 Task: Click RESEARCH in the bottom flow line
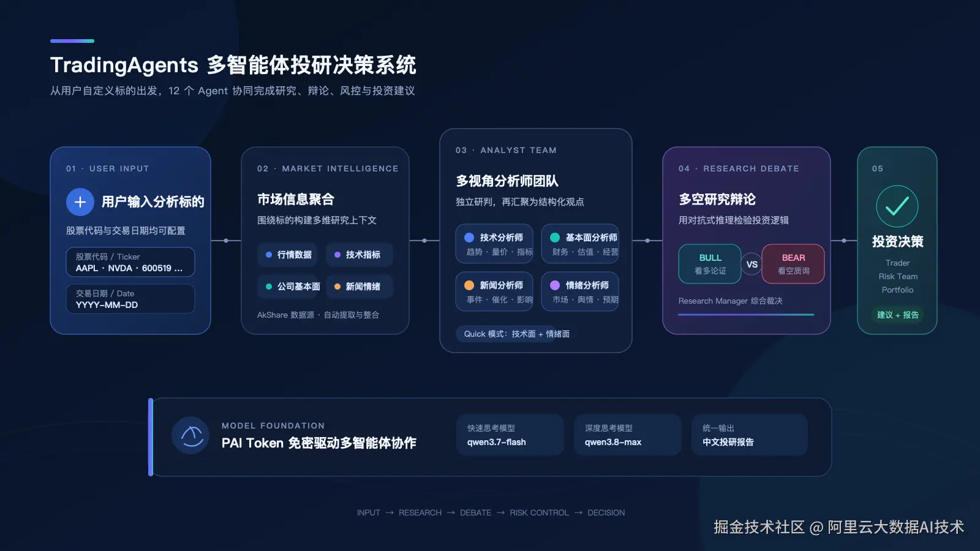pyautogui.click(x=420, y=512)
